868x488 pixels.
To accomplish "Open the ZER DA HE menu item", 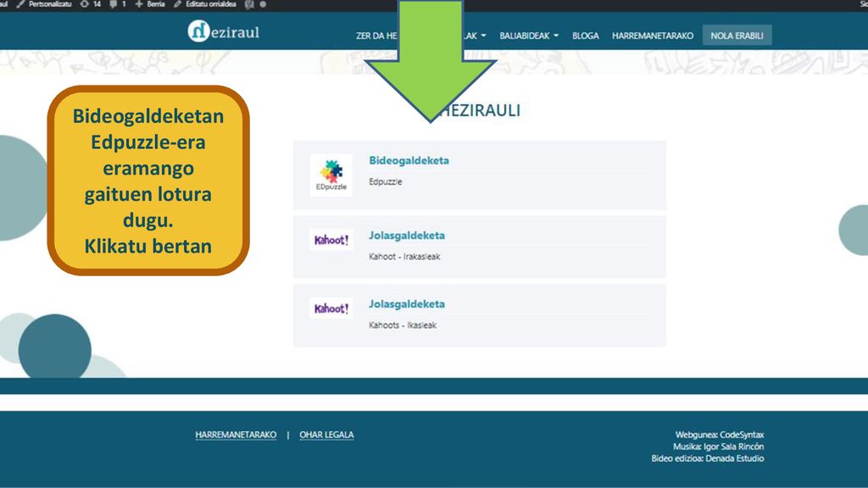I will tap(376, 36).
